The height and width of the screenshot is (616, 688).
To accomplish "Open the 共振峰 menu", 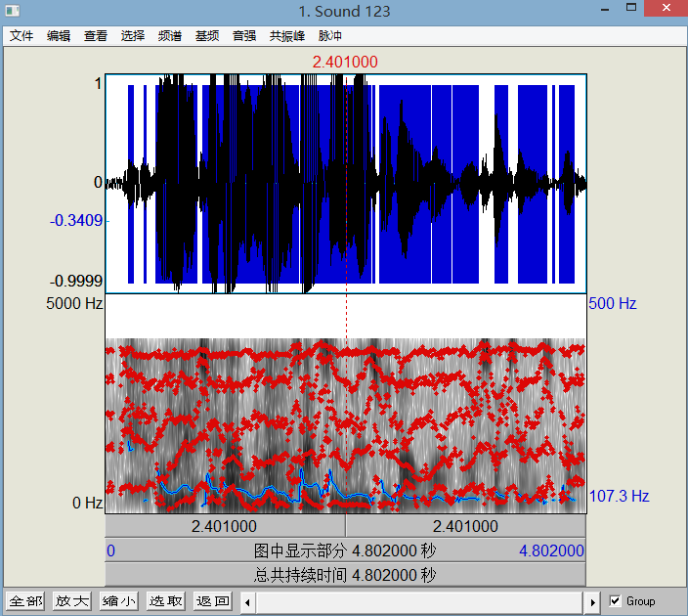I will coord(287,35).
